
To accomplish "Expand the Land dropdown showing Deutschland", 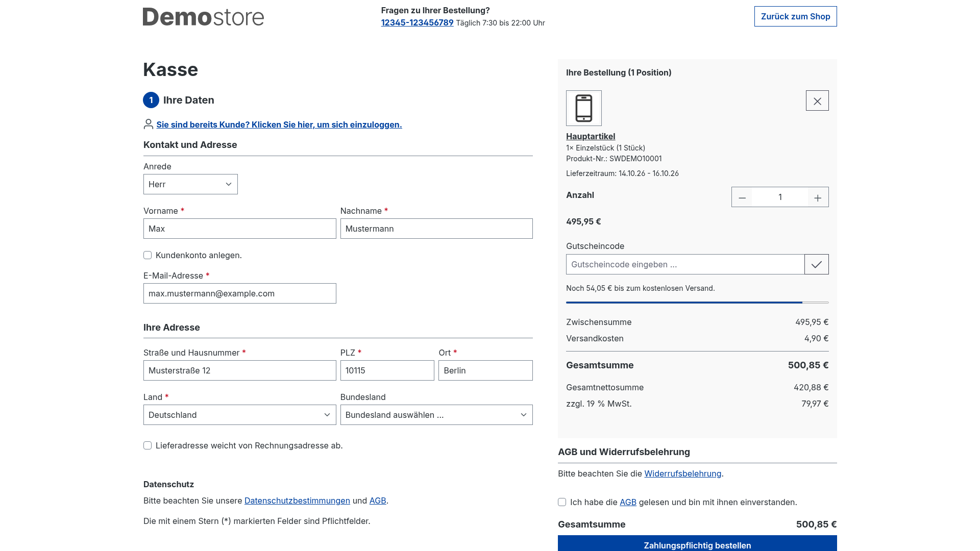I will [240, 415].
